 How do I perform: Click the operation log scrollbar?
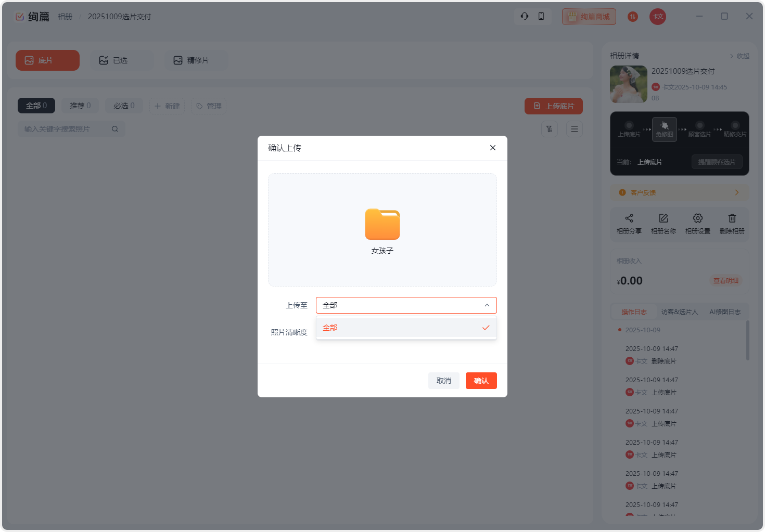748,341
